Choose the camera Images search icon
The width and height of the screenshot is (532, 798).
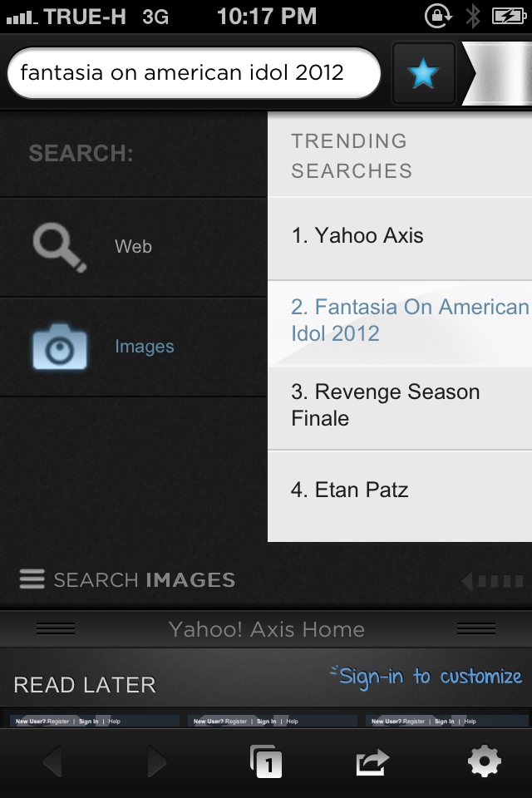(60, 347)
